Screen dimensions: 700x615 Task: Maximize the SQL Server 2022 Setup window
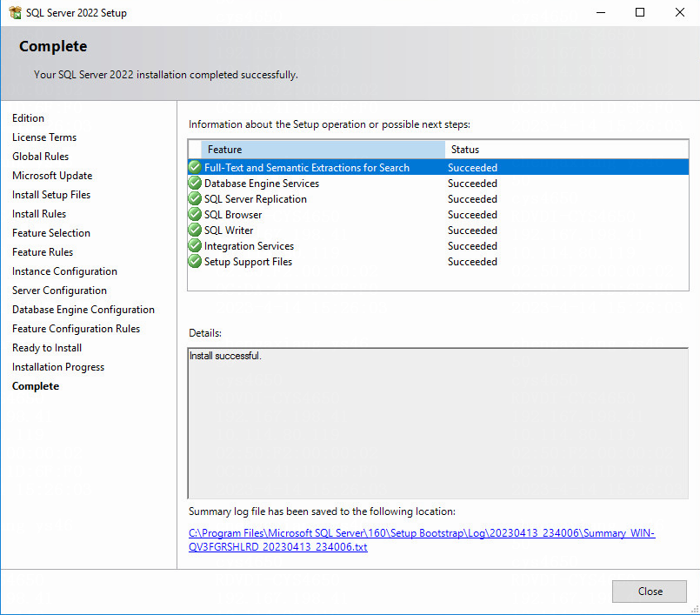[640, 12]
